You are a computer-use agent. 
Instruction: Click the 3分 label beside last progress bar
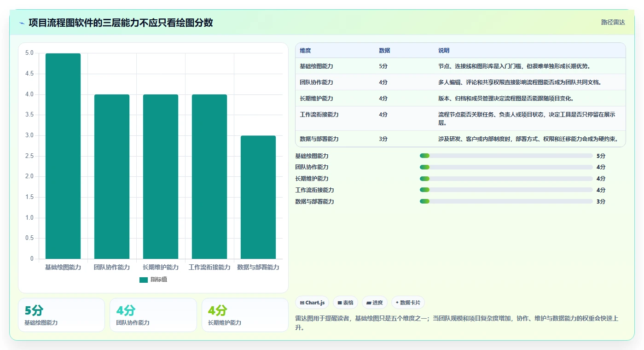pos(601,202)
